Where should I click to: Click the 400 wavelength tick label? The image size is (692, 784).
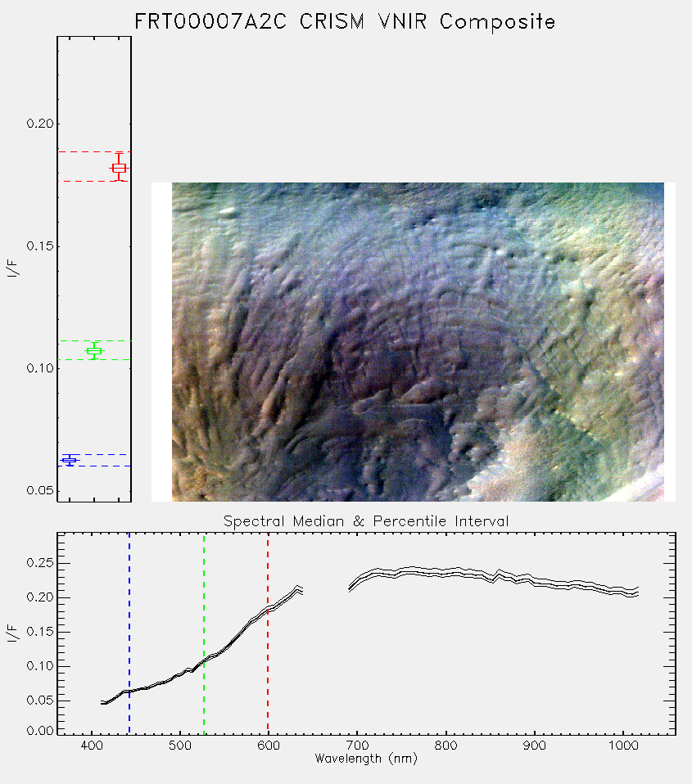(x=92, y=745)
